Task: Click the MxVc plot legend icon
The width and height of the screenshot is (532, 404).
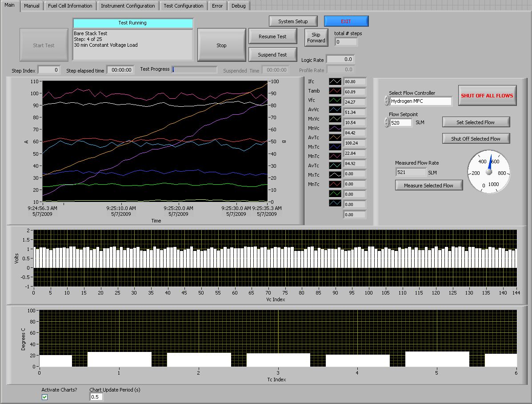Action: coord(335,119)
